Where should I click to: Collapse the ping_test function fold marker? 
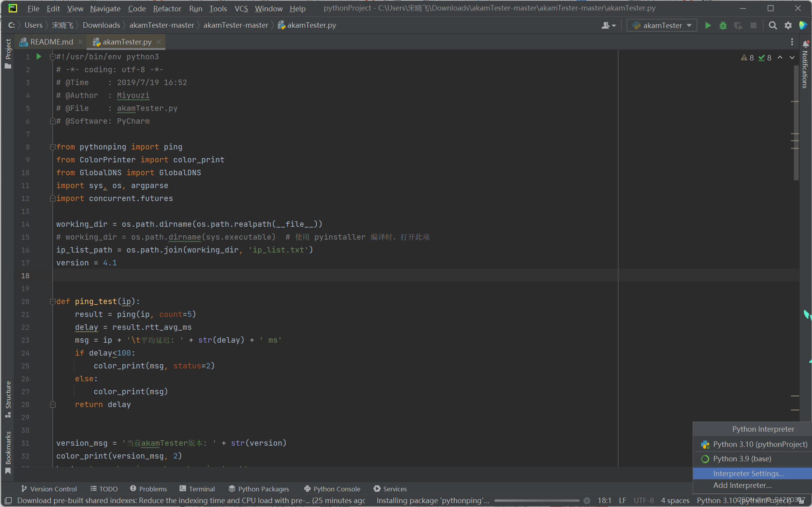tap(52, 301)
